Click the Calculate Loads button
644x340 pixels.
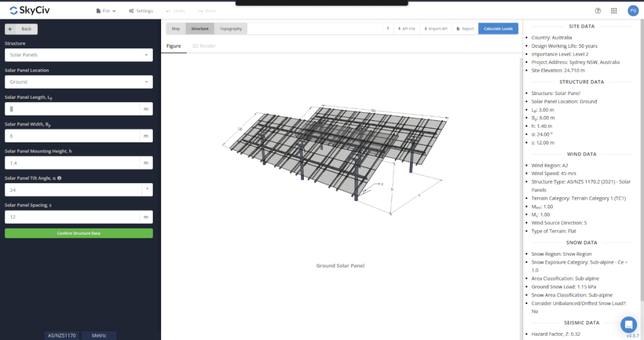coord(498,28)
